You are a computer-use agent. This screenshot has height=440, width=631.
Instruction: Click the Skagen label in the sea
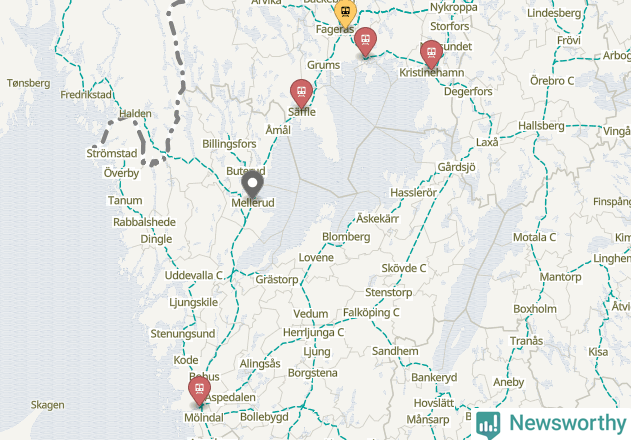(x=47, y=405)
